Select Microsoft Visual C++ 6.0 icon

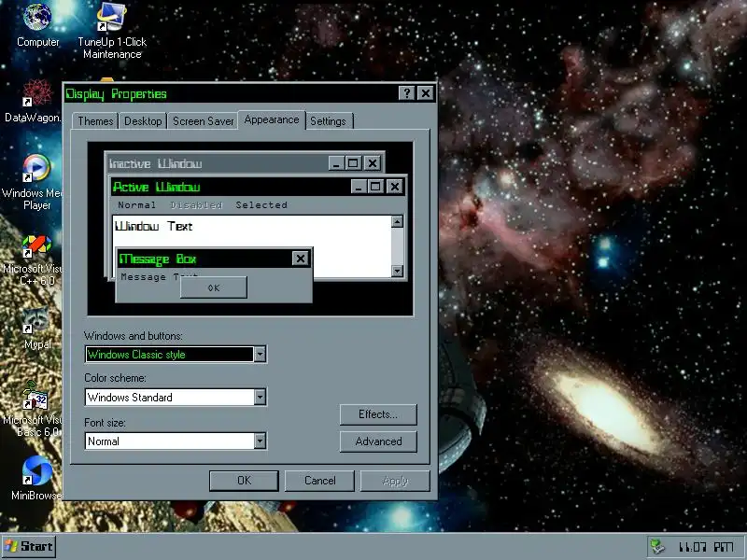pos(35,259)
